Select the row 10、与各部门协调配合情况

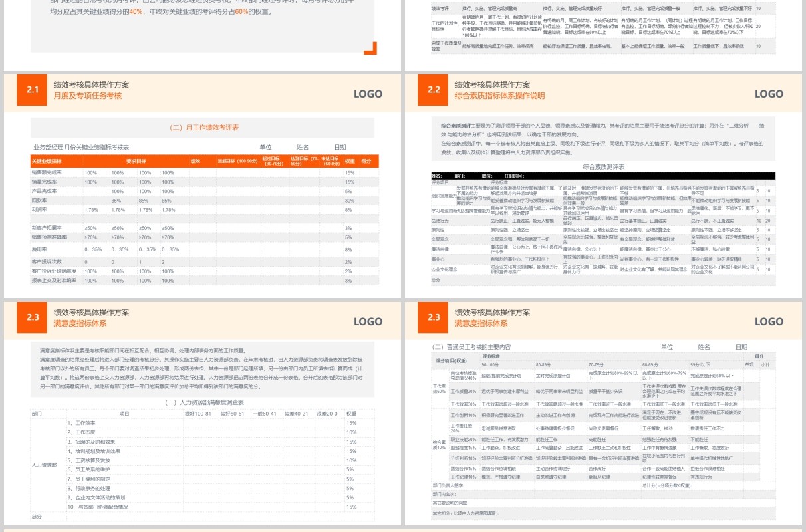pyautogui.click(x=98, y=507)
